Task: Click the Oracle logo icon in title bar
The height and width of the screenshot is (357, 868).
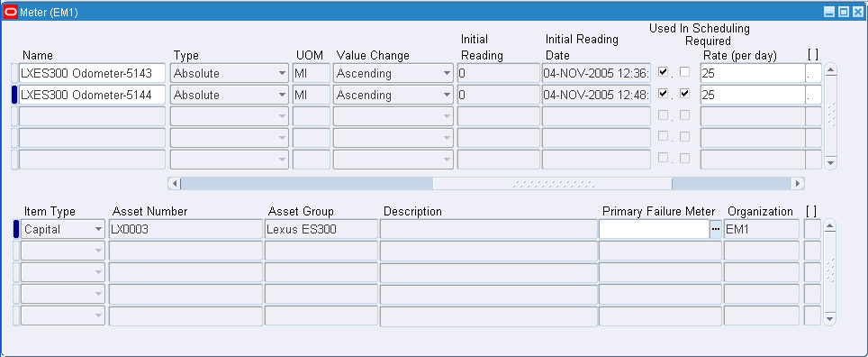Action: (x=11, y=13)
